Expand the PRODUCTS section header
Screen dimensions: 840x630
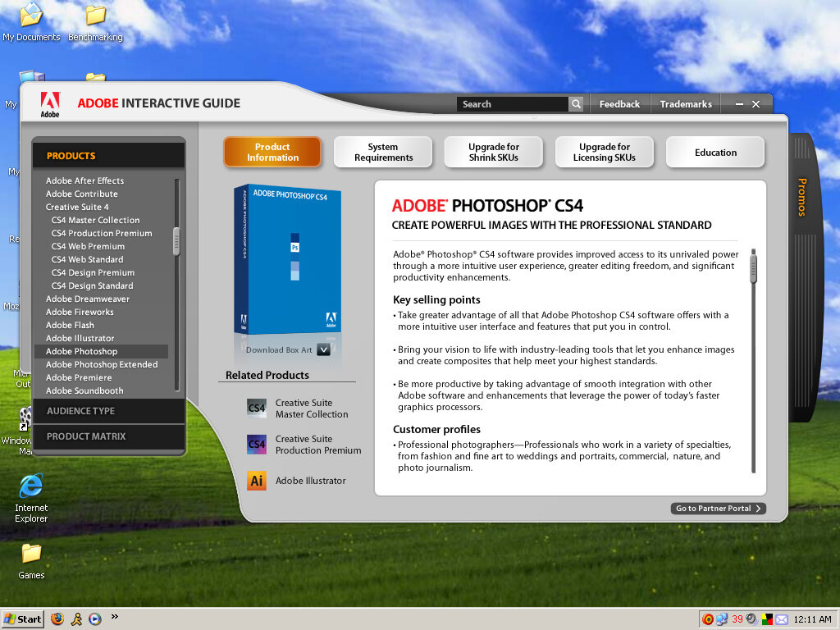pos(109,156)
